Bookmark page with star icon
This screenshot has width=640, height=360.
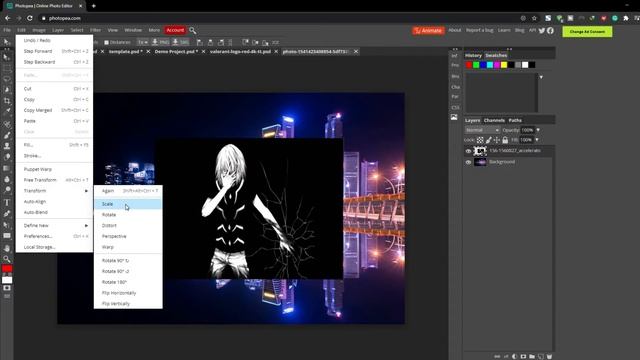pos(534,18)
